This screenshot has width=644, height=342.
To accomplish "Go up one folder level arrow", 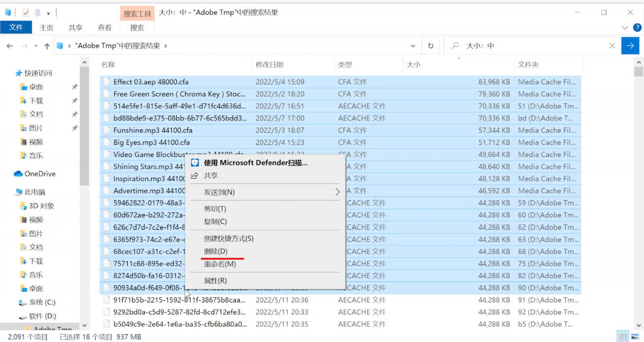I will [x=47, y=46].
